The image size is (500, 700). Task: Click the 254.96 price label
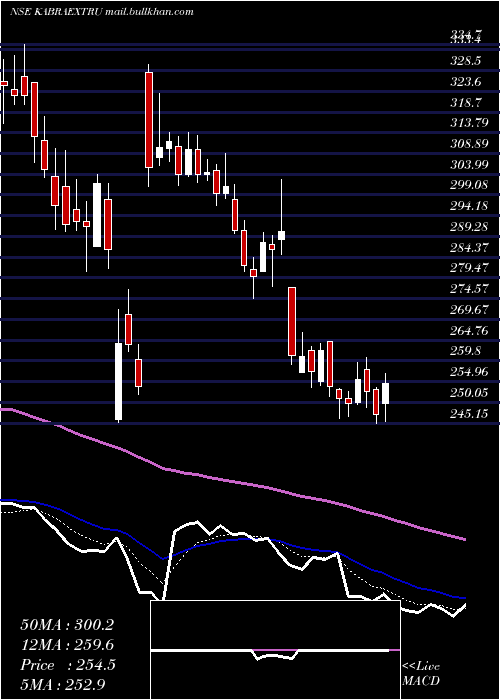click(x=469, y=371)
